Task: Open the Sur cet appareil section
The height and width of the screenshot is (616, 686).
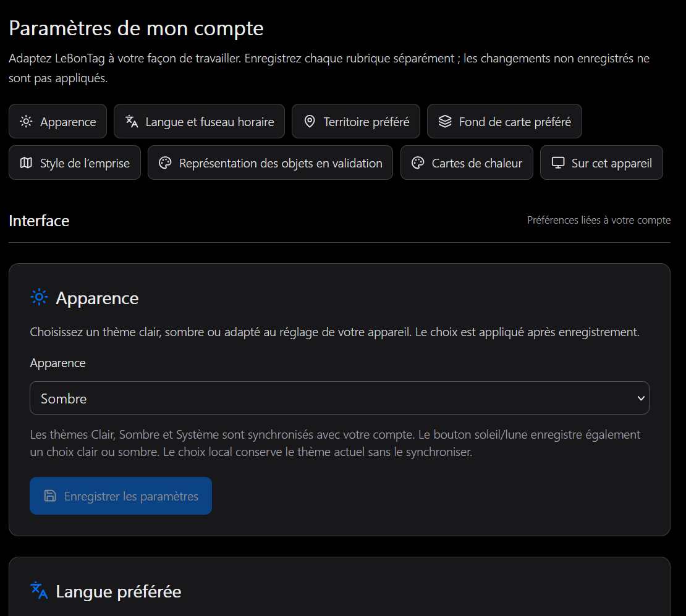Action: [601, 162]
